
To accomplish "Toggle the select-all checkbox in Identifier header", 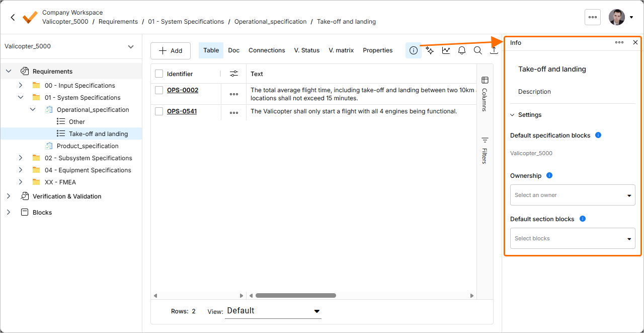I will click(x=159, y=74).
